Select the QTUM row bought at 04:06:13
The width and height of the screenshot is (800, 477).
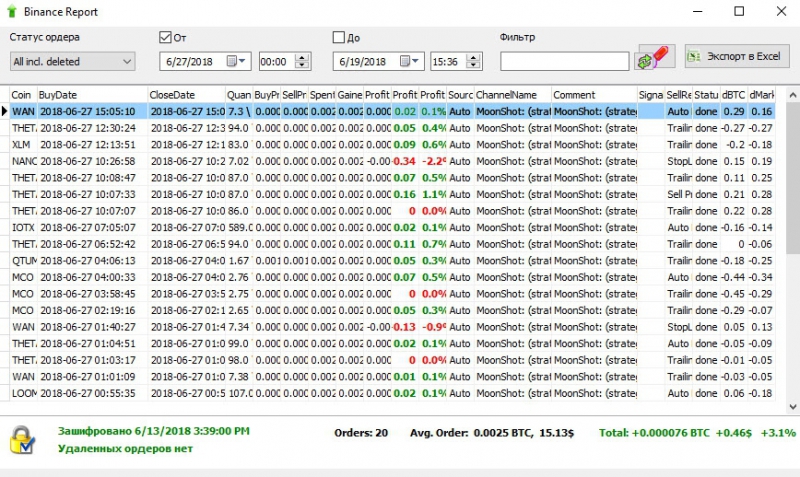392,261
